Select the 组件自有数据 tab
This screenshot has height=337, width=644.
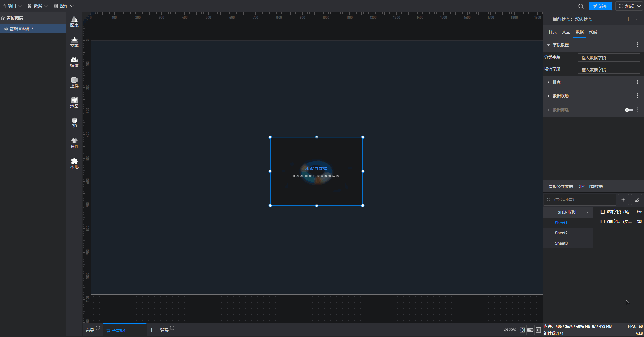pos(590,187)
